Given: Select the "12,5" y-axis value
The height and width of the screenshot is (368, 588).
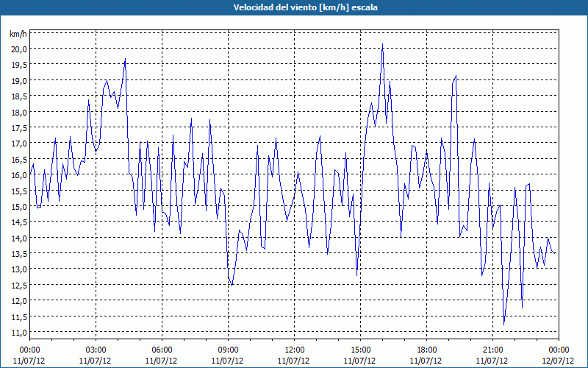Looking at the screenshot, I should point(19,285).
